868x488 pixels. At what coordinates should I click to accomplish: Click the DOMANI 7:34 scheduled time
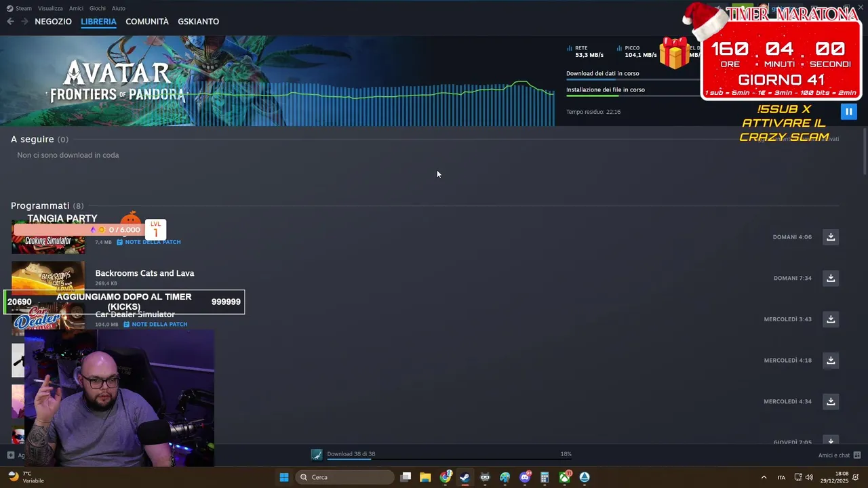[x=792, y=278]
